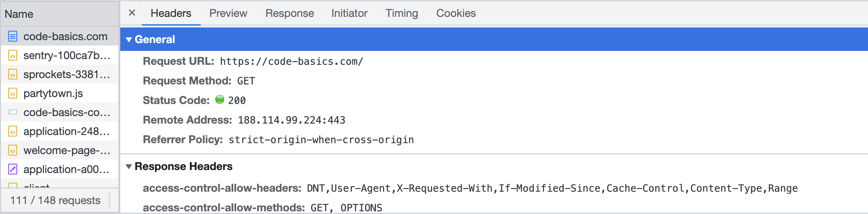The height and width of the screenshot is (214, 868).
Task: View the Cookies tab
Action: pyautogui.click(x=456, y=13)
